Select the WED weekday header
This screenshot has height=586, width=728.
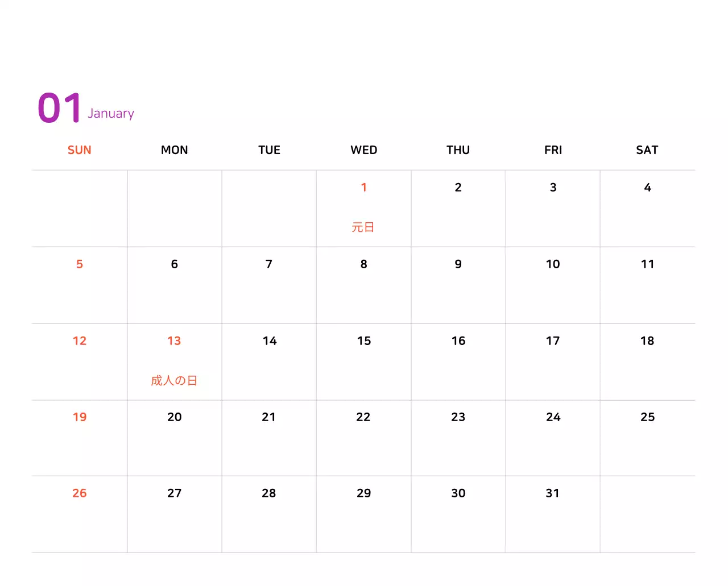coord(364,150)
